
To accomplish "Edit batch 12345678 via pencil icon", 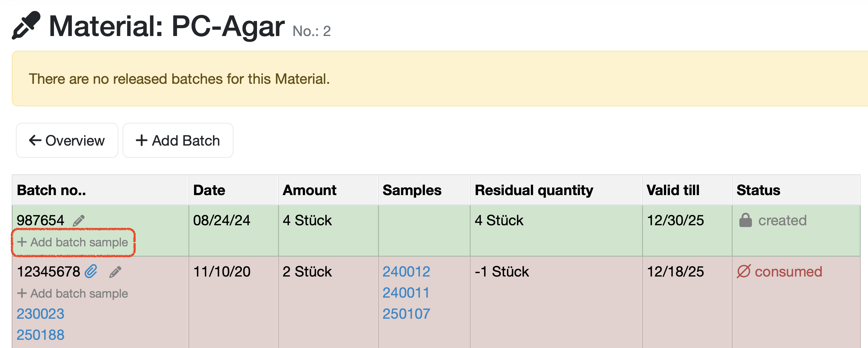I will (115, 272).
